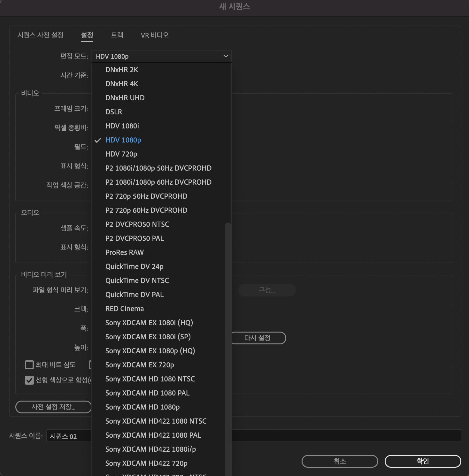Select Sony XDCAM HD422 1080 NTSC
The width and height of the screenshot is (469, 476).
158,421
